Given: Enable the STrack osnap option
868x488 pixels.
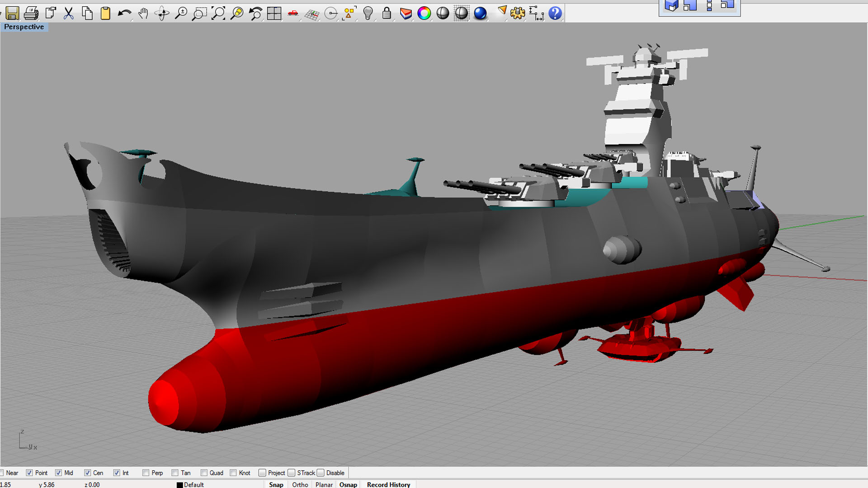Looking at the screenshot, I should (x=292, y=473).
